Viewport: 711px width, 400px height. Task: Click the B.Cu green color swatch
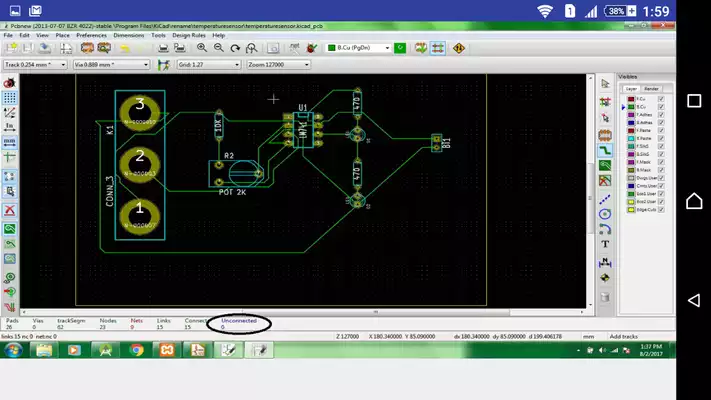pyautogui.click(x=631, y=107)
